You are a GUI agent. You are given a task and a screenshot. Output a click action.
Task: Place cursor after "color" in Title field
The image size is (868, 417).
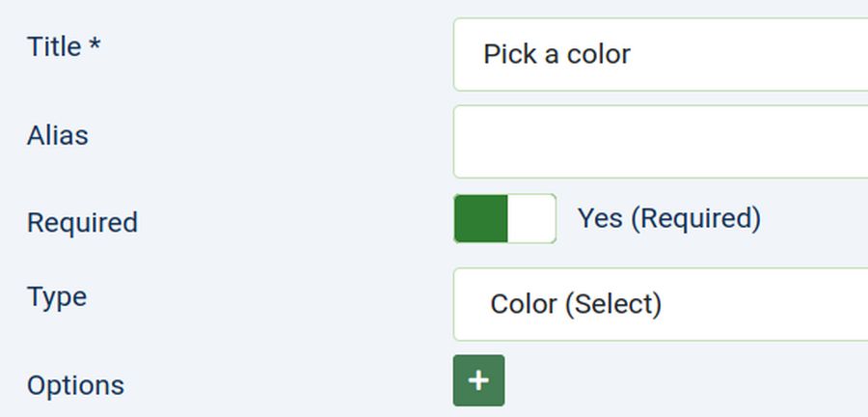(633, 54)
